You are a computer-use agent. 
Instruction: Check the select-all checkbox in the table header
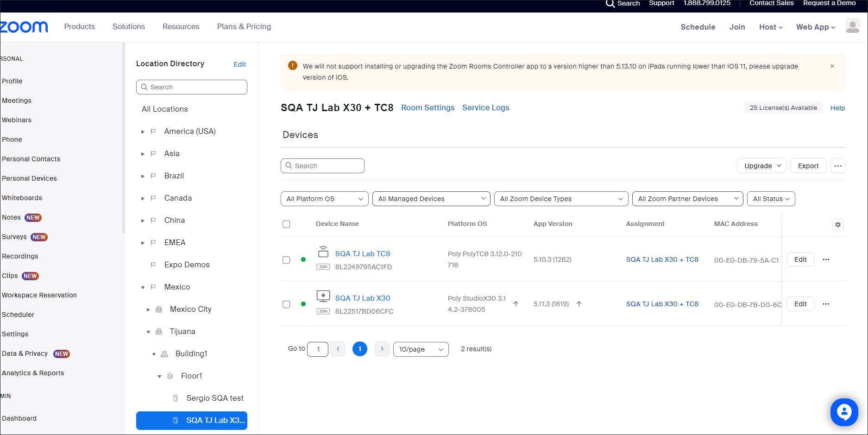tap(286, 224)
